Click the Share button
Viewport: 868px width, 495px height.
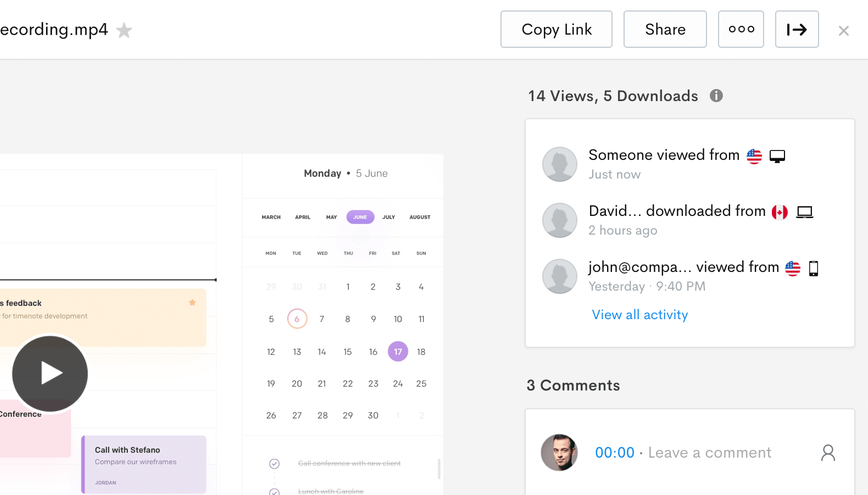point(665,29)
